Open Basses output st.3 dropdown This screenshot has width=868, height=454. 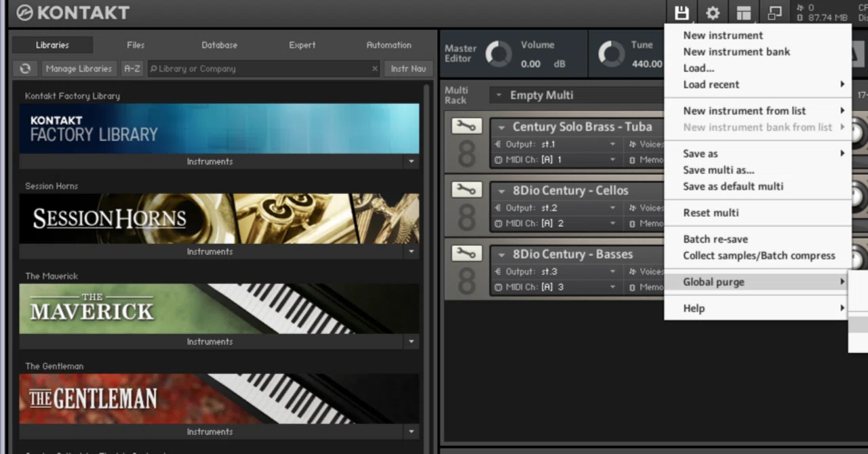point(612,272)
